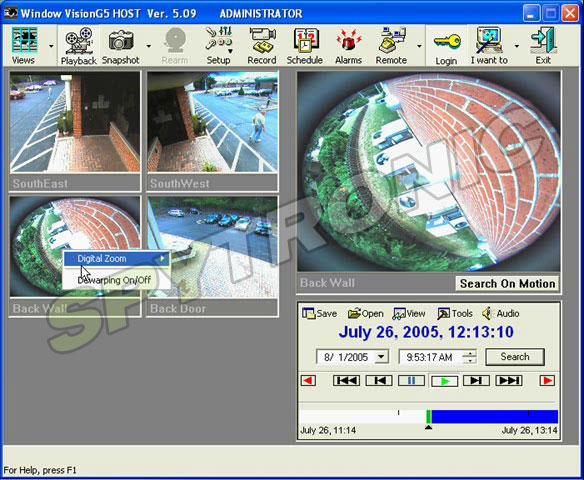The width and height of the screenshot is (584, 480).
Task: Click the 9:53:17 AM time field
Action: [430, 357]
